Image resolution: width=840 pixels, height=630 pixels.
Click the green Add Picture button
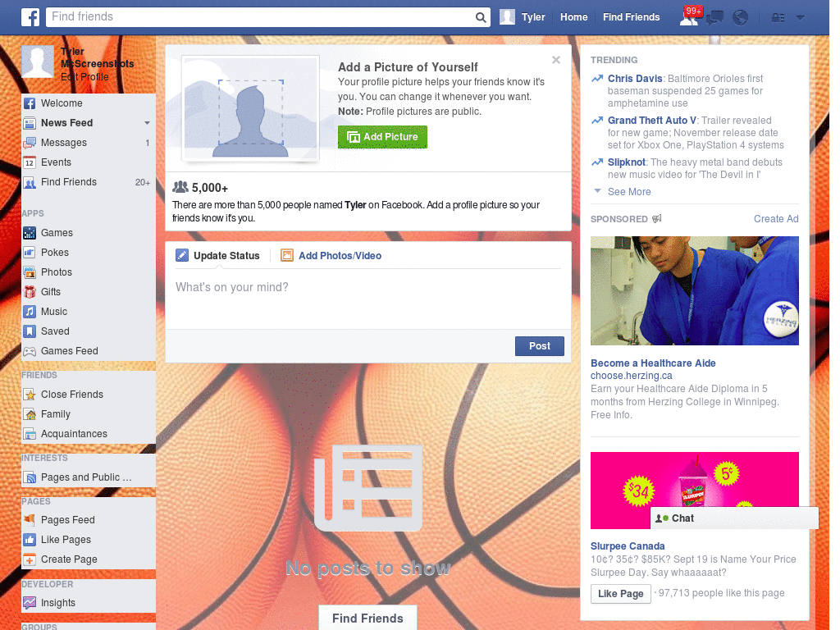382,137
